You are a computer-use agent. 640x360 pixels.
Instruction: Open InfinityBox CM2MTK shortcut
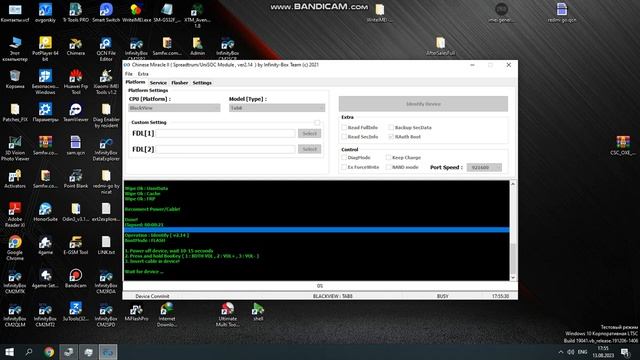tap(15, 281)
